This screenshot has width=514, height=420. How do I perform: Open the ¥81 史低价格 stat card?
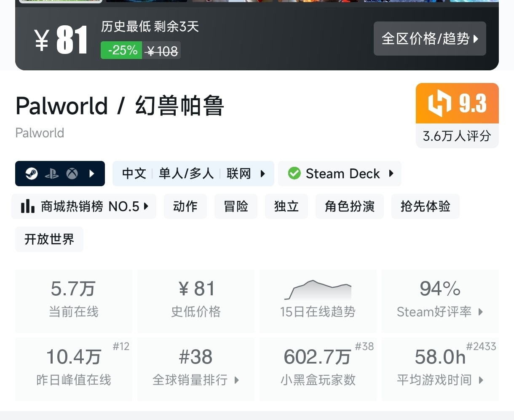tap(196, 301)
